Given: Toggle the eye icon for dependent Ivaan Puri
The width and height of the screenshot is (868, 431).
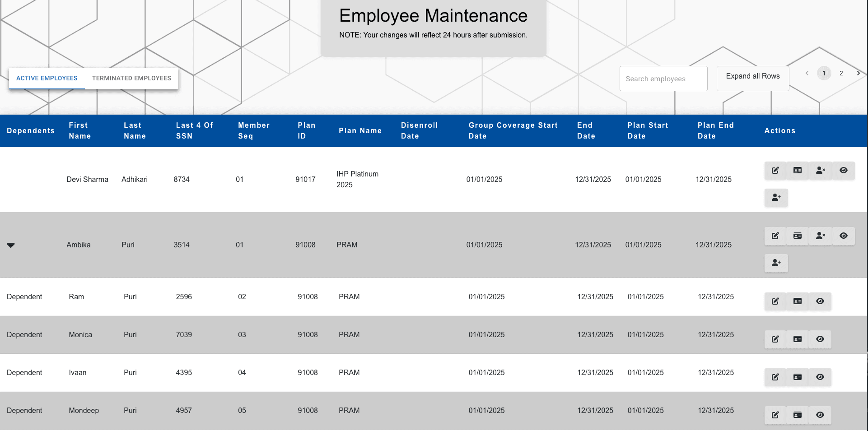Looking at the screenshot, I should 820,377.
